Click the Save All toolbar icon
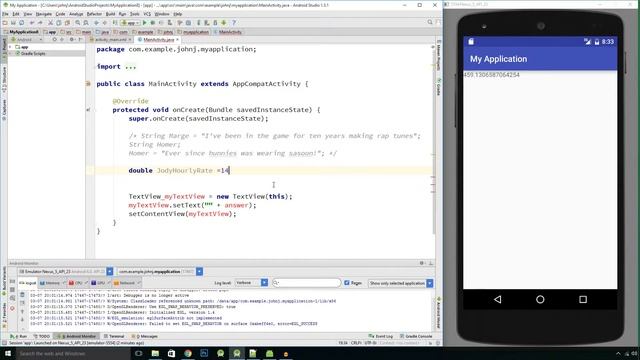Screen dimensions: 640x360 13,23
